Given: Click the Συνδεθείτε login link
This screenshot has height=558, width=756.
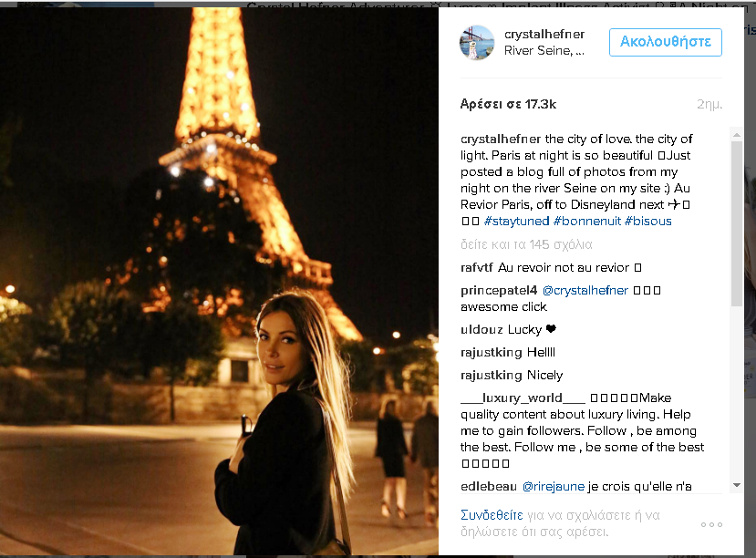Looking at the screenshot, I should (492, 515).
